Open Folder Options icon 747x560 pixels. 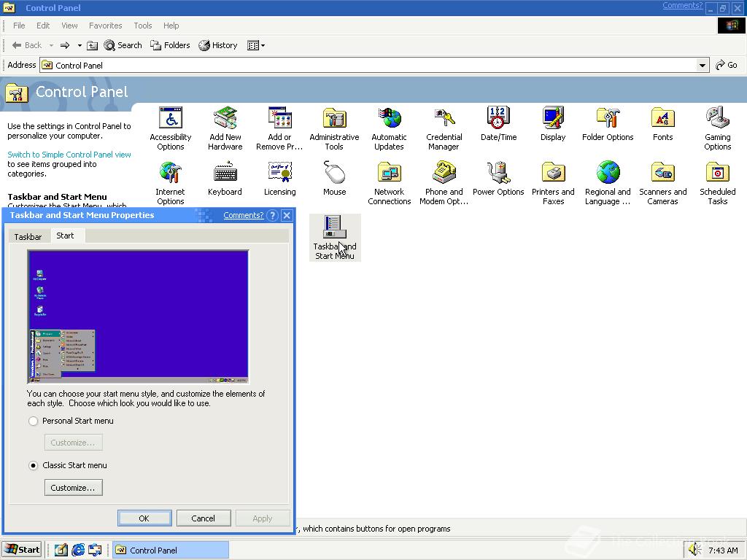[x=608, y=124]
